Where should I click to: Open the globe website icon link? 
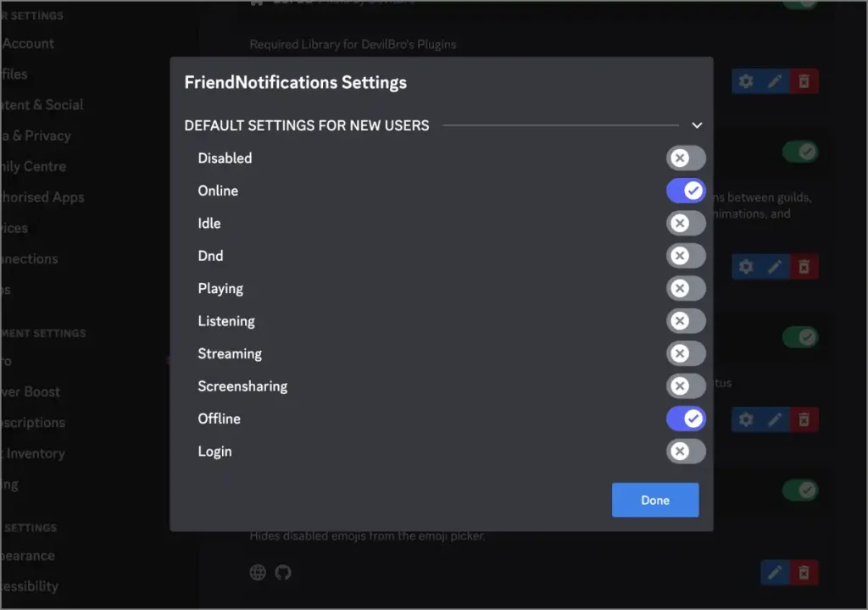coord(258,573)
